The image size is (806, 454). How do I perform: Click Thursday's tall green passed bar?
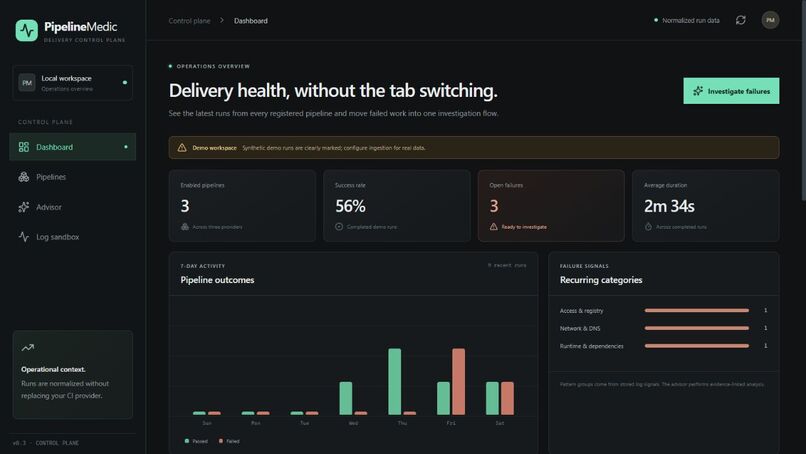[395, 382]
